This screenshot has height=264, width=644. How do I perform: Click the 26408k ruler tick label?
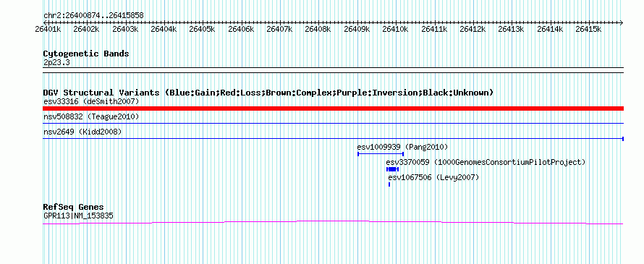318,30
